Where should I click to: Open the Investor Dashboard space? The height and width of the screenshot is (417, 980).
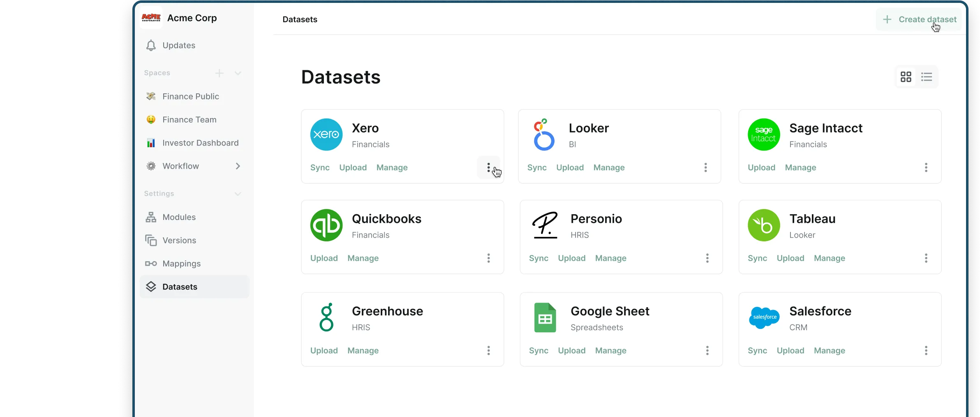(194, 143)
